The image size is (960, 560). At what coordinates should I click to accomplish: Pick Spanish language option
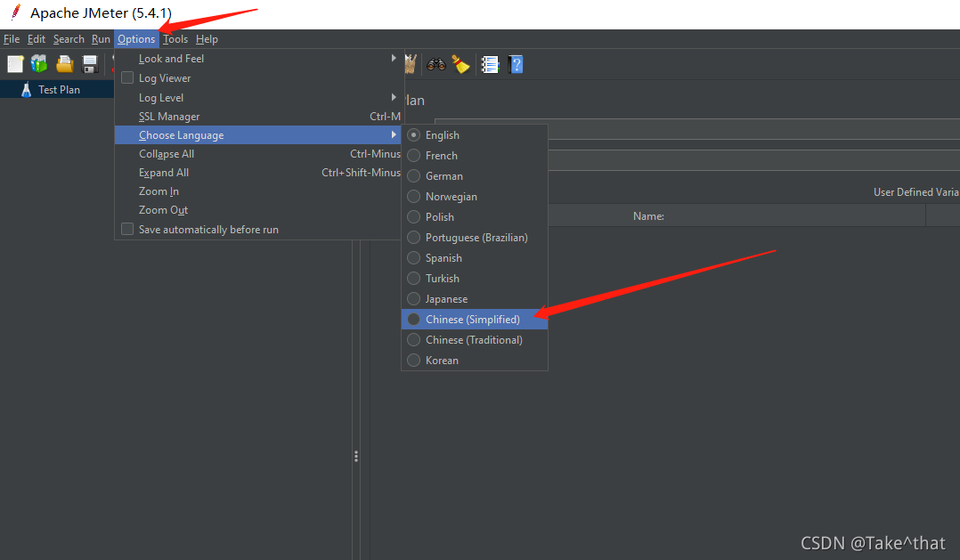[475, 257]
